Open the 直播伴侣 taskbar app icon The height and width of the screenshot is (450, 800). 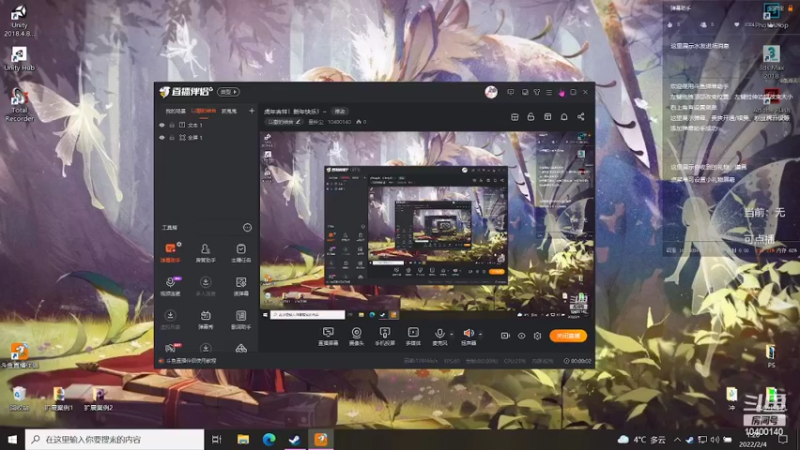[x=321, y=439]
